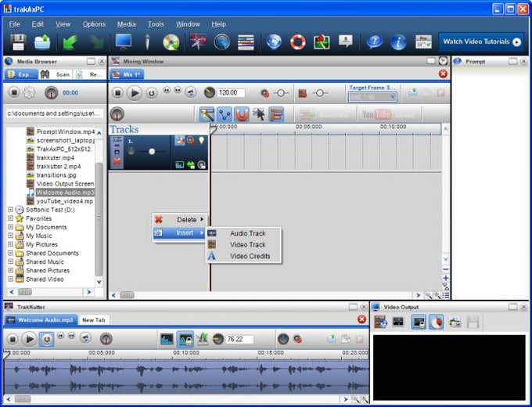Viewport: 532px width, 407px height.
Task: Open New Tab in TrakKutter
Action: click(x=94, y=320)
